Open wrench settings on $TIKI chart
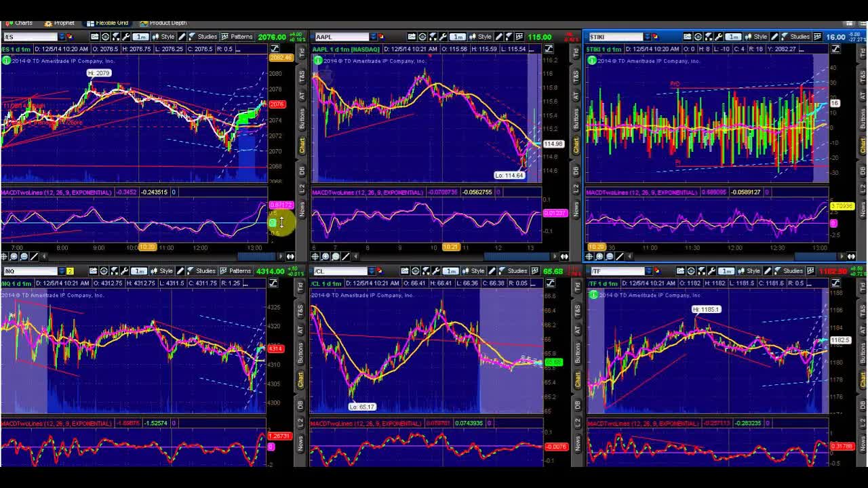Image resolution: width=868 pixels, height=488 pixels. click(719, 37)
